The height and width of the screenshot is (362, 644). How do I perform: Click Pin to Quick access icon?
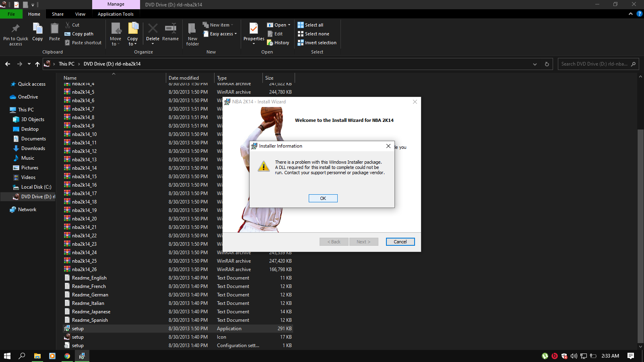point(16,29)
